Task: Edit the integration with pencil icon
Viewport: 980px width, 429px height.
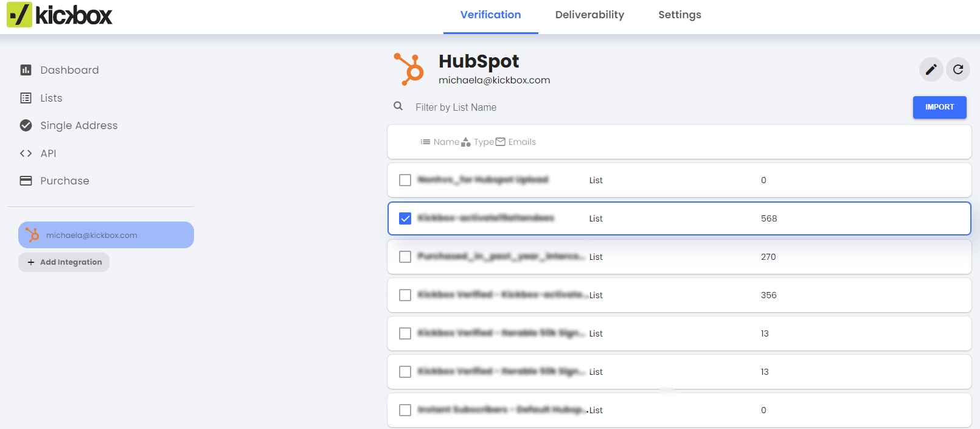Action: tap(931, 69)
